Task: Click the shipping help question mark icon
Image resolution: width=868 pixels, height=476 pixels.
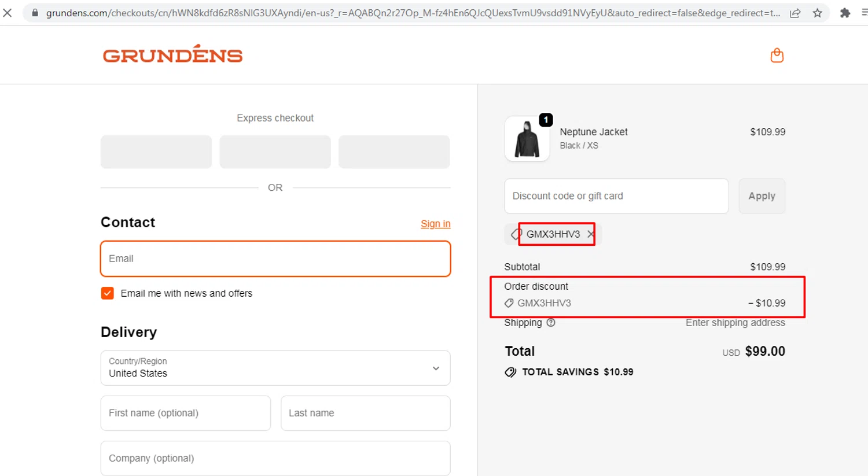Action: [551, 323]
